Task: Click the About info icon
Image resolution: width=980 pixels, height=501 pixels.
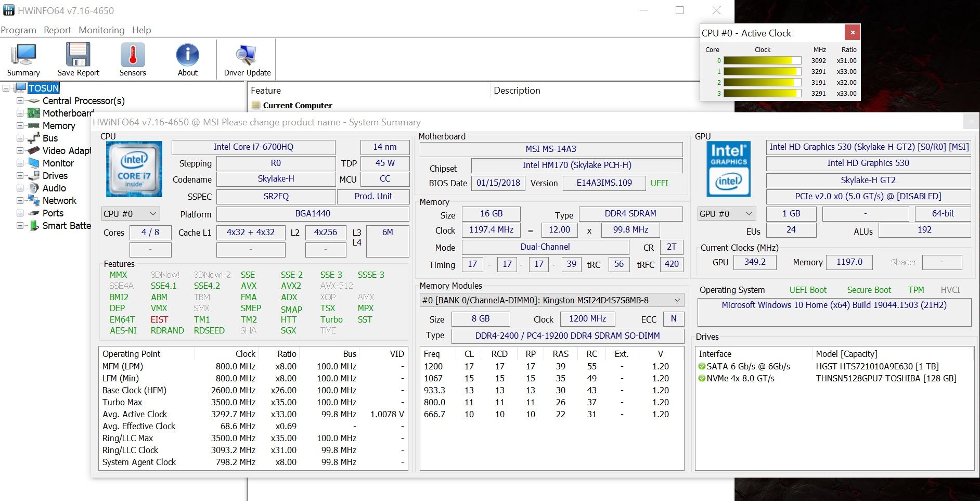Action: 187,55
